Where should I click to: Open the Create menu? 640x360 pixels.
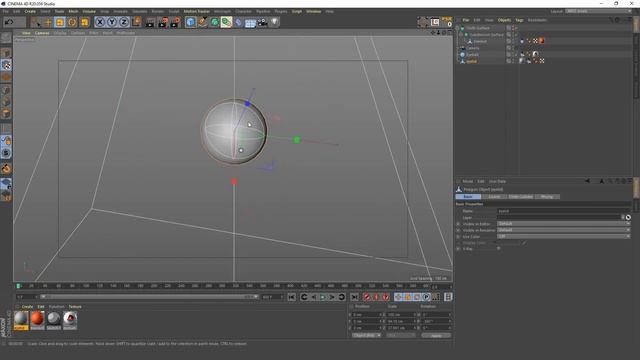pyautogui.click(x=30, y=11)
